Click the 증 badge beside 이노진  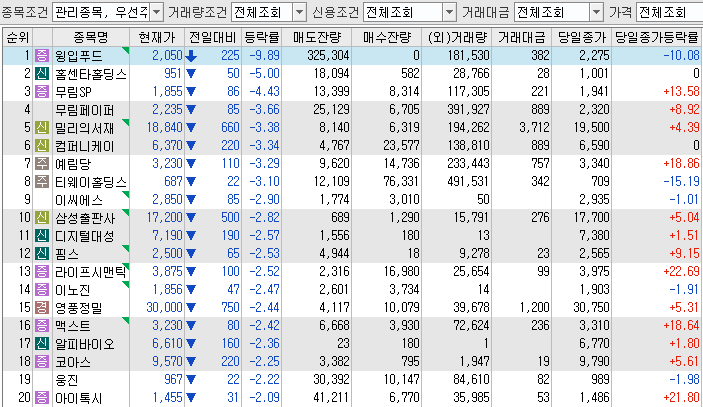pyautogui.click(x=42, y=290)
